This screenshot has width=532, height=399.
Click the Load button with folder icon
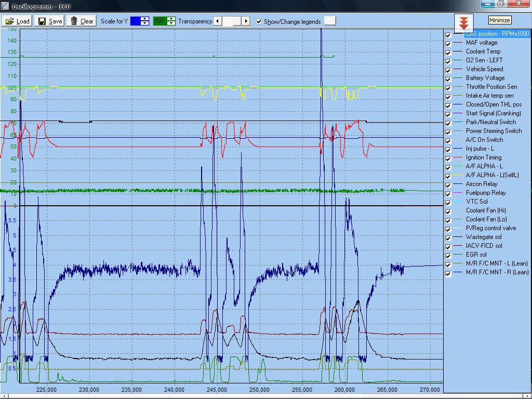18,21
